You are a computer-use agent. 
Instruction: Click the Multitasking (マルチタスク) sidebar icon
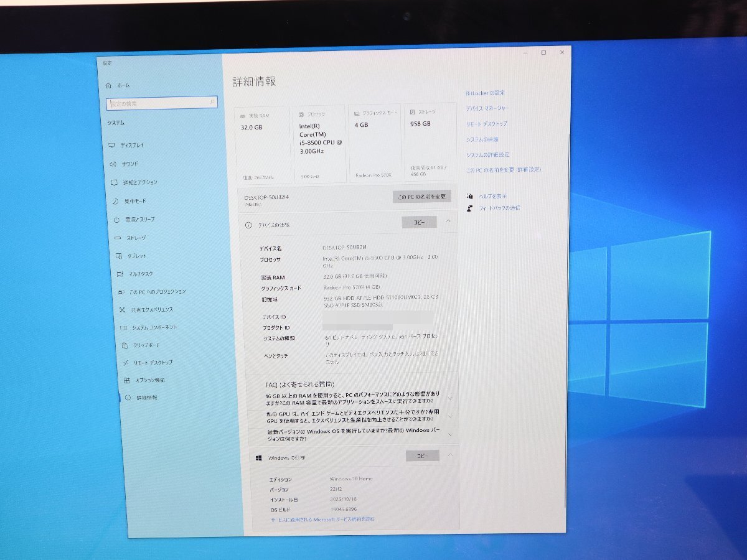pos(120,274)
